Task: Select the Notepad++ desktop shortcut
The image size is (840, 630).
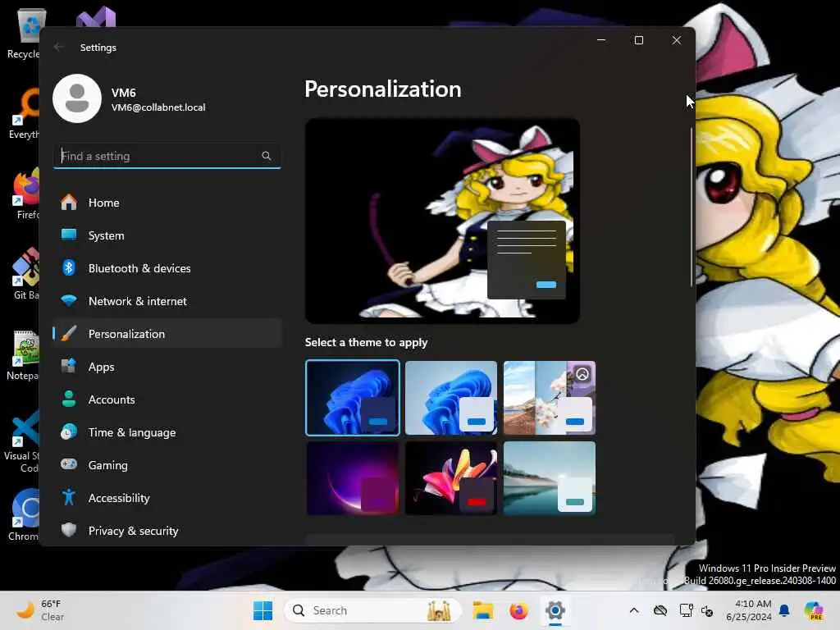Action: click(x=24, y=354)
